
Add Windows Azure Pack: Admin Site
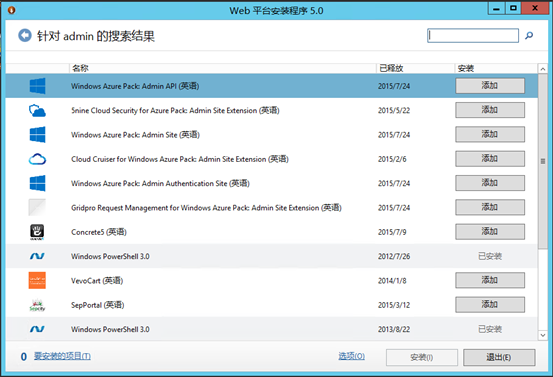coord(490,134)
